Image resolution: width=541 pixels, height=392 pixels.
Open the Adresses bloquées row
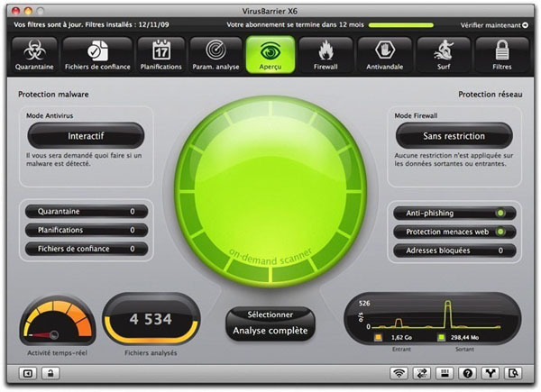[454, 251]
